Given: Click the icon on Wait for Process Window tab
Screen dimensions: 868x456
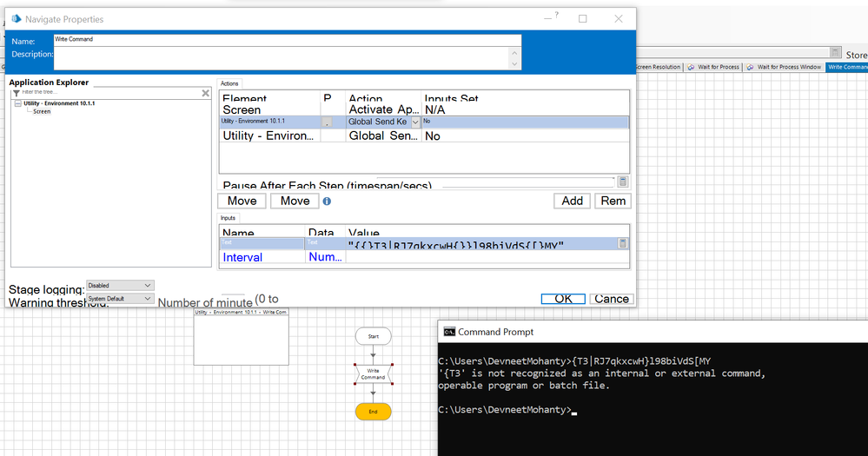Looking at the screenshot, I should pyautogui.click(x=750, y=67).
